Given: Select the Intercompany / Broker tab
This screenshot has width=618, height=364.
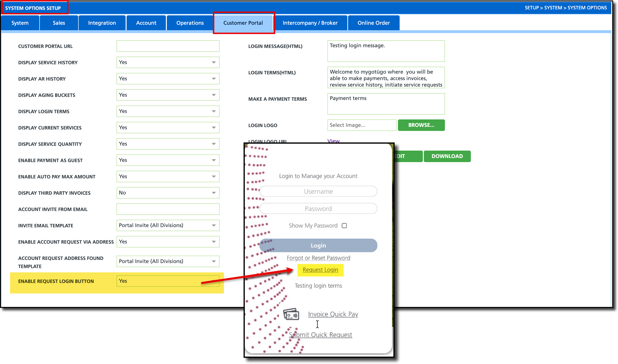Looking at the screenshot, I should pos(310,23).
